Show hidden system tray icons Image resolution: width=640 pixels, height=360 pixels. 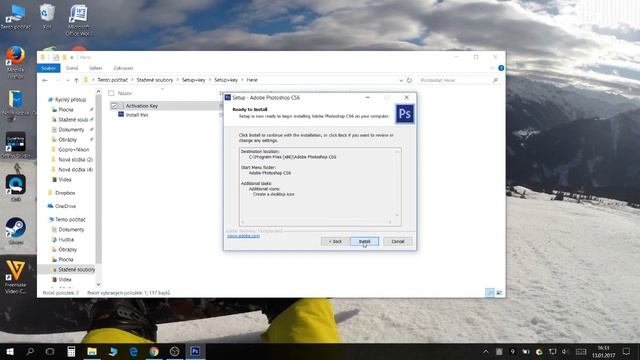coord(486,351)
